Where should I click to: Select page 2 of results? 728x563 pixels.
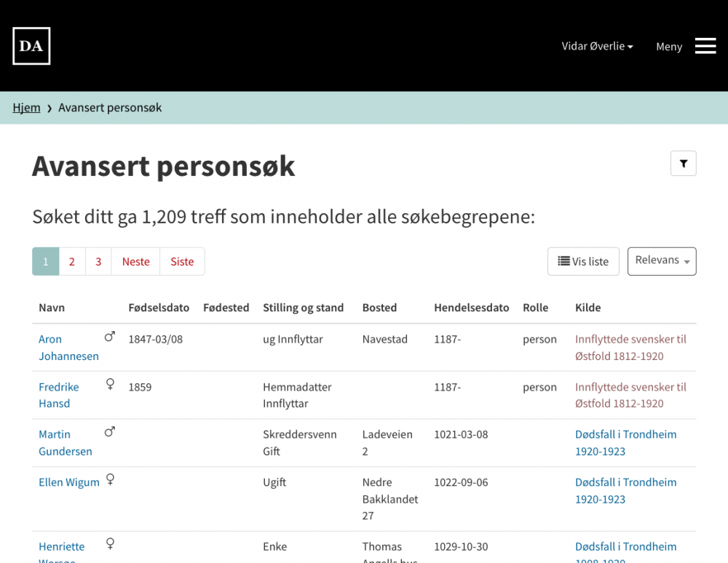point(71,261)
